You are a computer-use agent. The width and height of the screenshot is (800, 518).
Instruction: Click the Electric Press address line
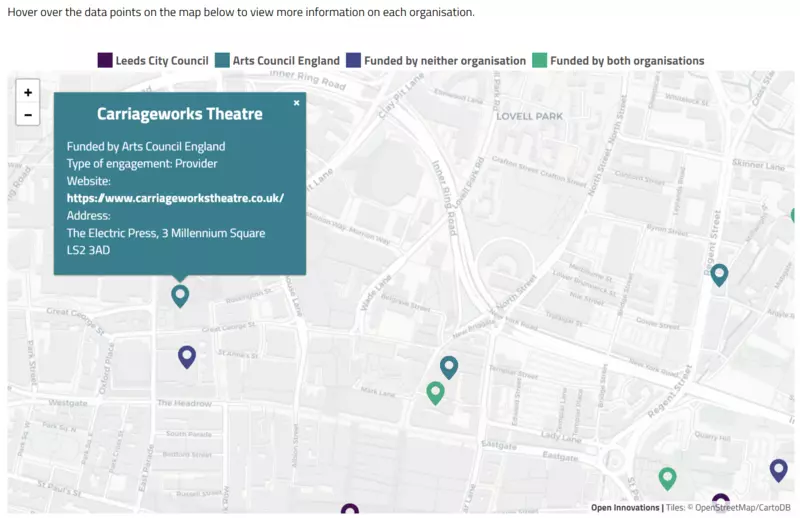point(166,233)
